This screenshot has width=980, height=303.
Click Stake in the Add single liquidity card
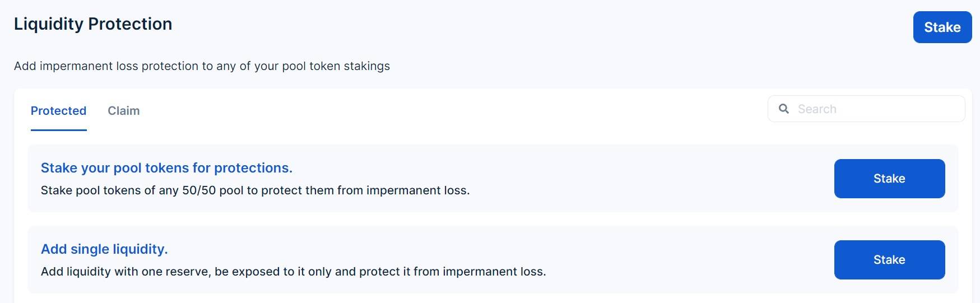click(x=889, y=260)
